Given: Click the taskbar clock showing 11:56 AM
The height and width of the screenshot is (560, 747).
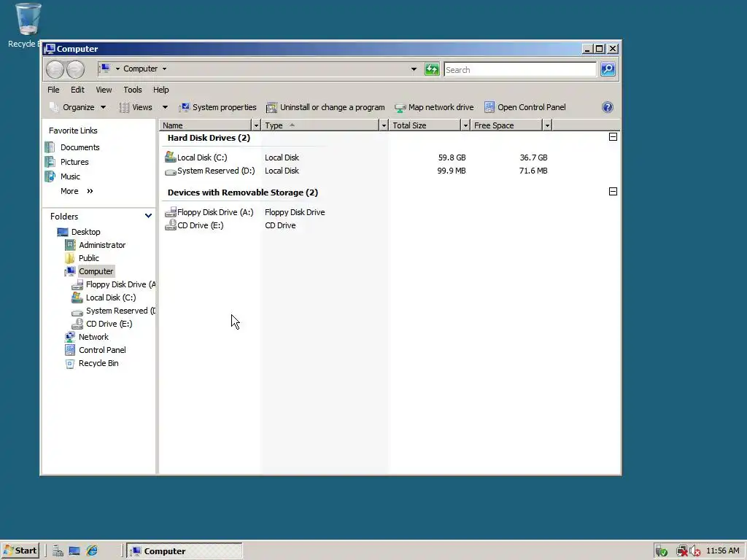Looking at the screenshot, I should click(723, 551).
